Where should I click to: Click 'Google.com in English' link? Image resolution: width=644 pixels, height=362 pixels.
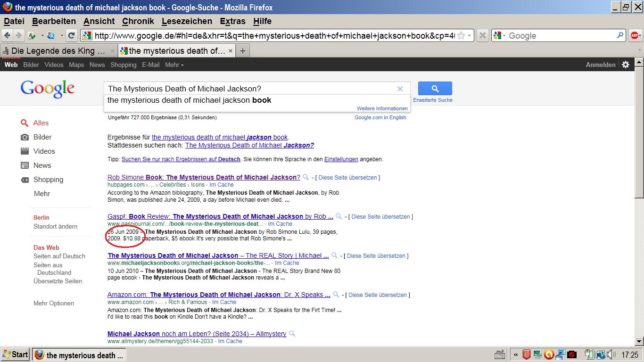[380, 117]
